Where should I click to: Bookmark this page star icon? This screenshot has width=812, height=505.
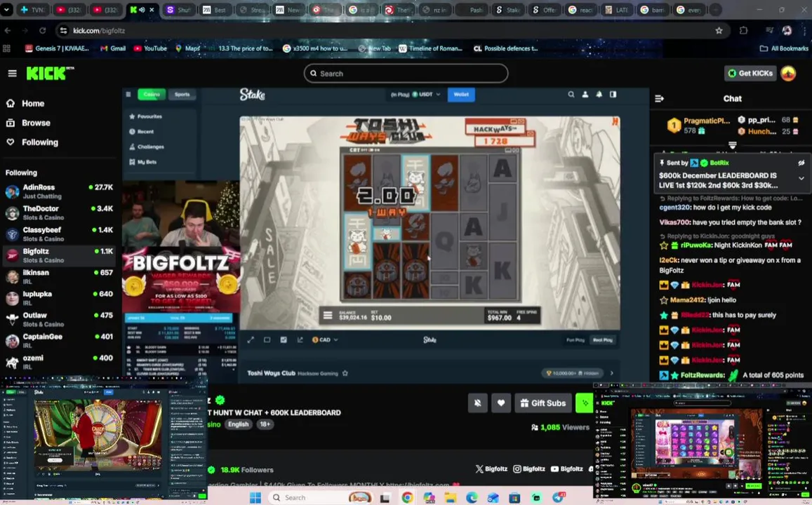coord(719,31)
